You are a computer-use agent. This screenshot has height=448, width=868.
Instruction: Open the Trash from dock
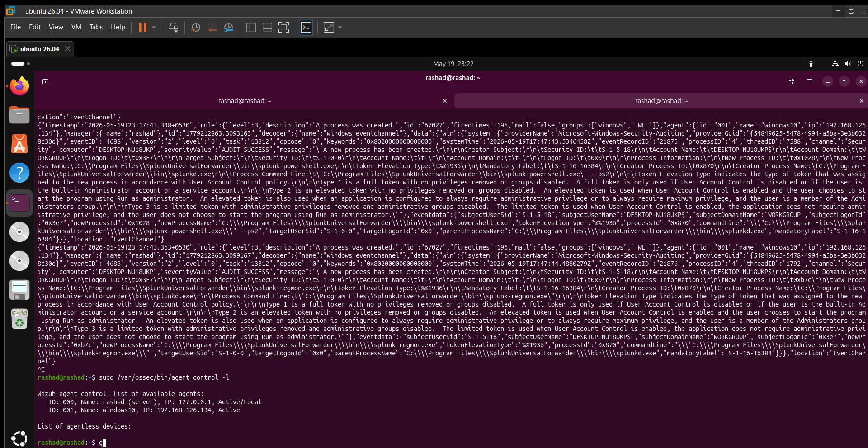[x=19, y=319]
